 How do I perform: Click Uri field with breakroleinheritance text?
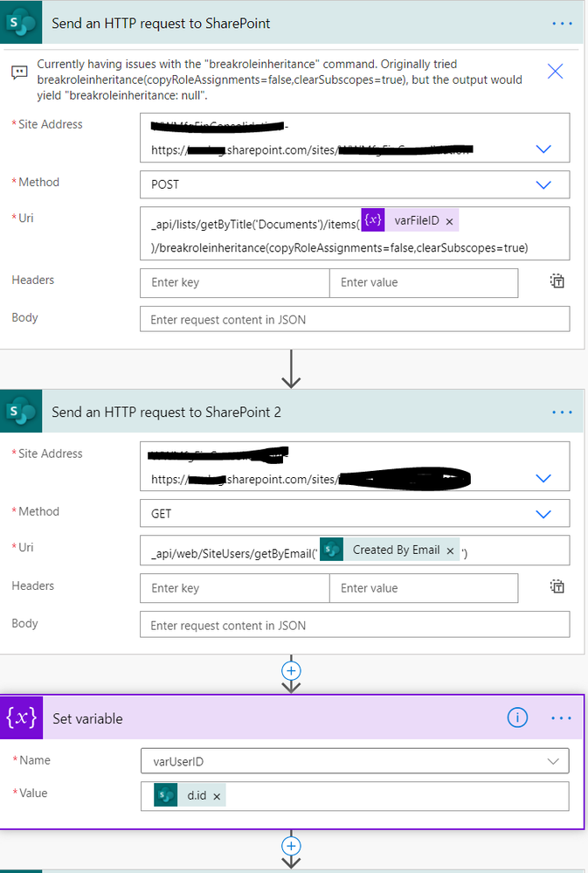coord(355,234)
